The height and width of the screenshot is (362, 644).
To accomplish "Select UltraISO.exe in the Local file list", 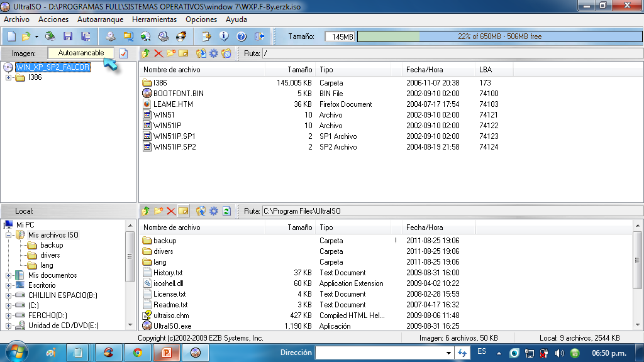I will point(172,326).
